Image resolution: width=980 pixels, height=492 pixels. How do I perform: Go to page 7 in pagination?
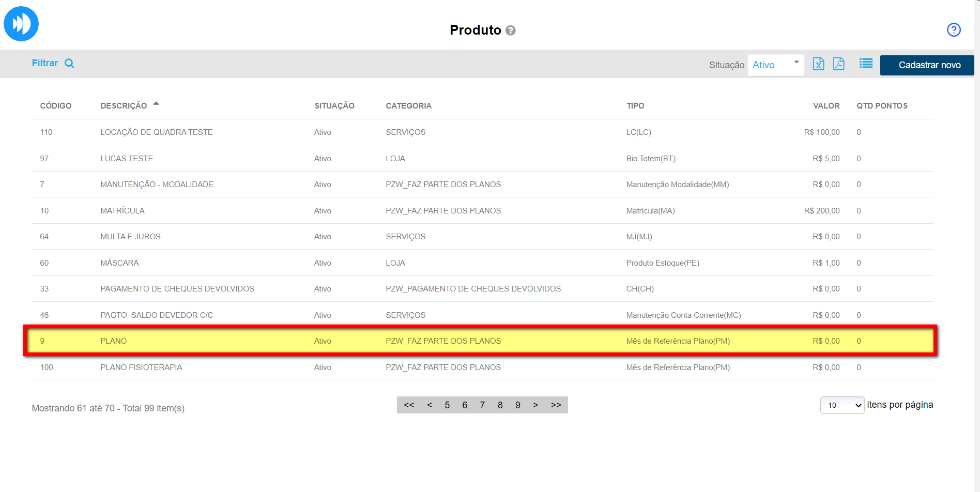point(482,405)
